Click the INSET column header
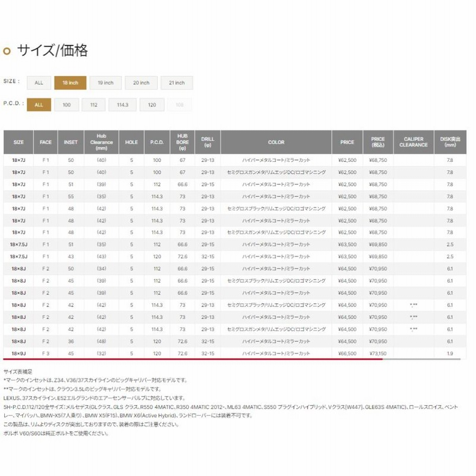 pyautogui.click(x=70, y=142)
